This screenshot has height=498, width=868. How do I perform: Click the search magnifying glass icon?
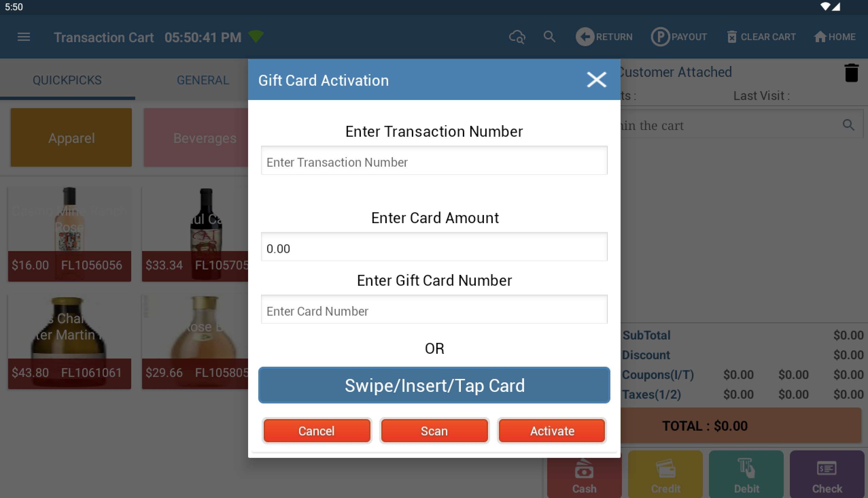click(x=549, y=37)
